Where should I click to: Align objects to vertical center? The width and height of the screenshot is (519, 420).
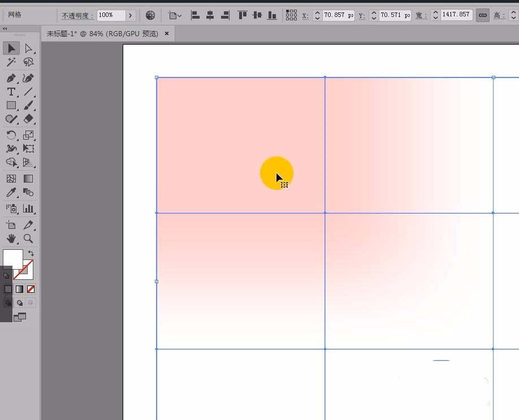(257, 15)
